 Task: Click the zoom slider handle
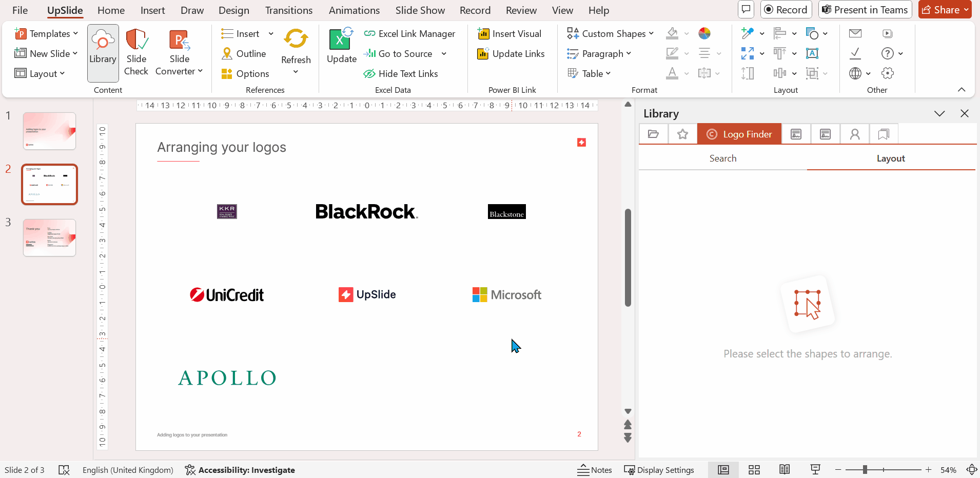click(x=865, y=470)
